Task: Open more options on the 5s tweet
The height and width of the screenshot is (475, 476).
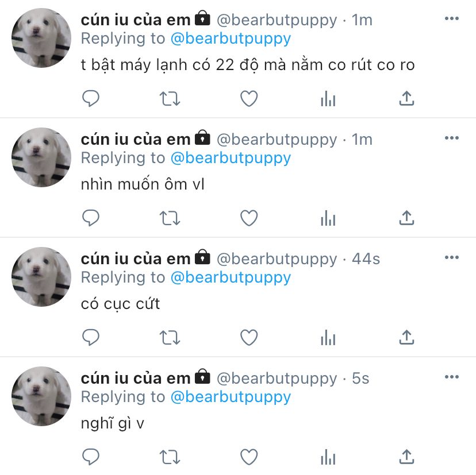Action: (451, 377)
